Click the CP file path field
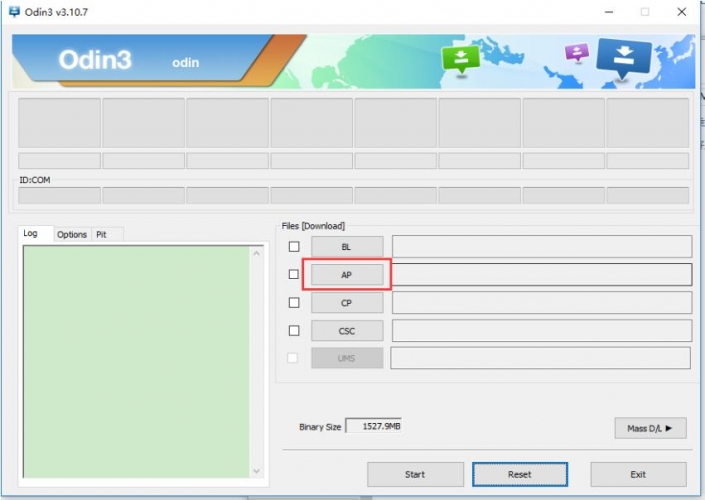The width and height of the screenshot is (705, 500). (x=542, y=303)
